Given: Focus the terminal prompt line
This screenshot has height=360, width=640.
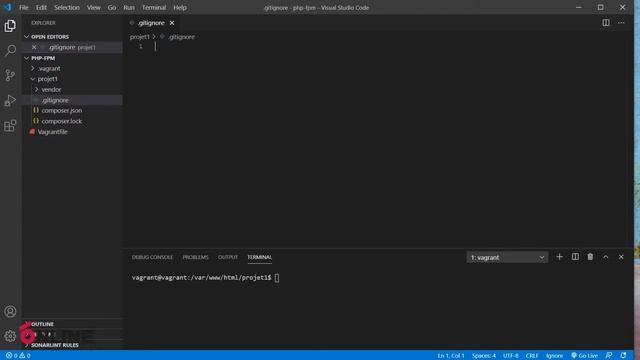Looking at the screenshot, I should (x=205, y=278).
